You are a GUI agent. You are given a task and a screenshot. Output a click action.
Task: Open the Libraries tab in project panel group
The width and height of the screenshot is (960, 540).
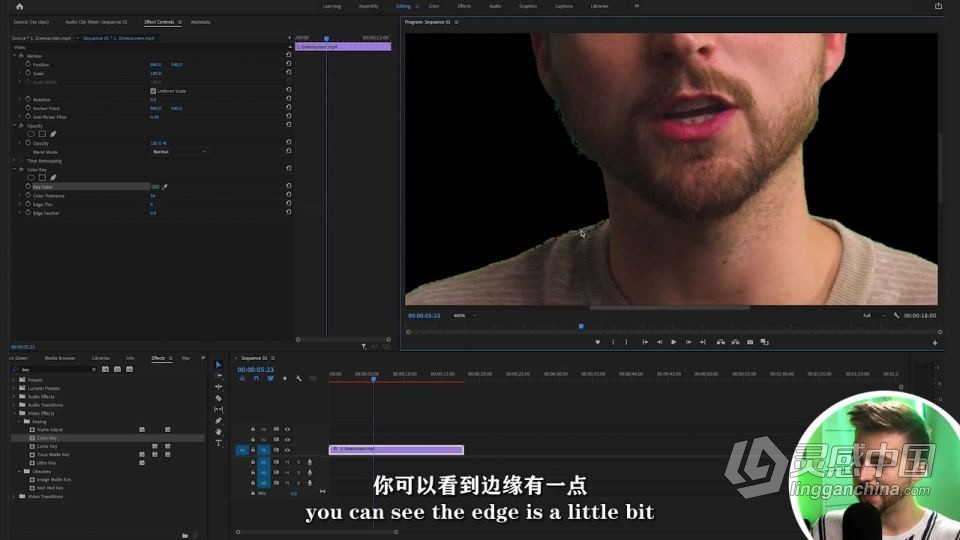100,358
